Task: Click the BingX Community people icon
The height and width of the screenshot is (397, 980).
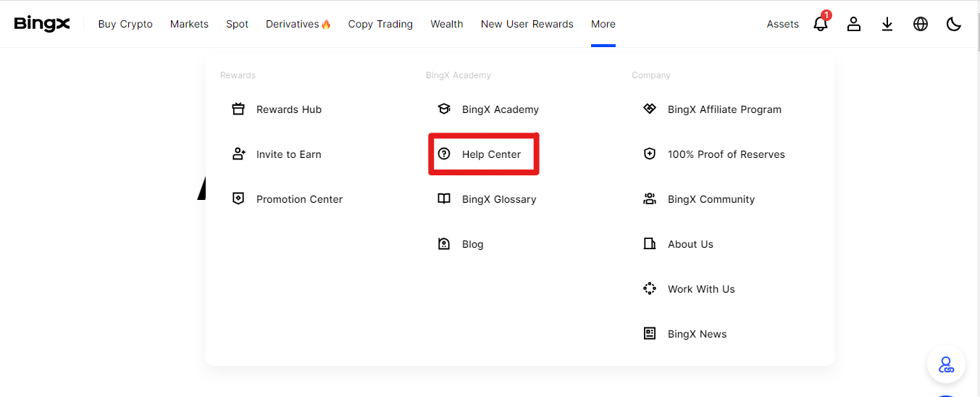Action: click(x=650, y=199)
